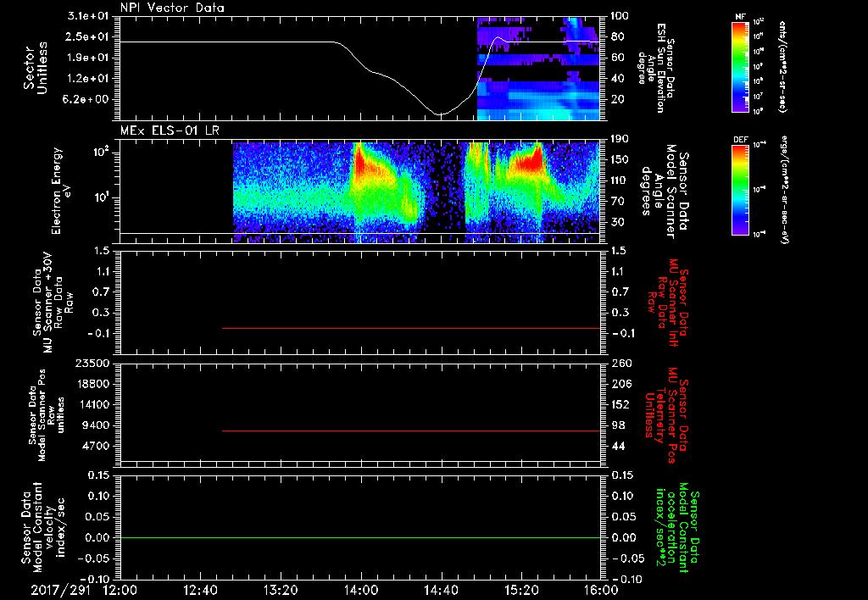Click the "44" right axis tick value

coord(618,446)
